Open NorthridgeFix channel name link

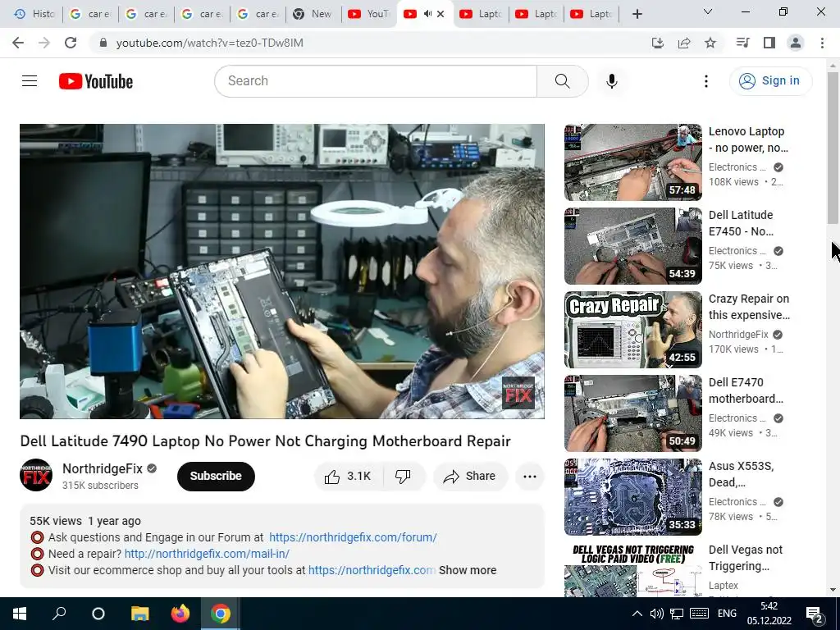(103, 468)
